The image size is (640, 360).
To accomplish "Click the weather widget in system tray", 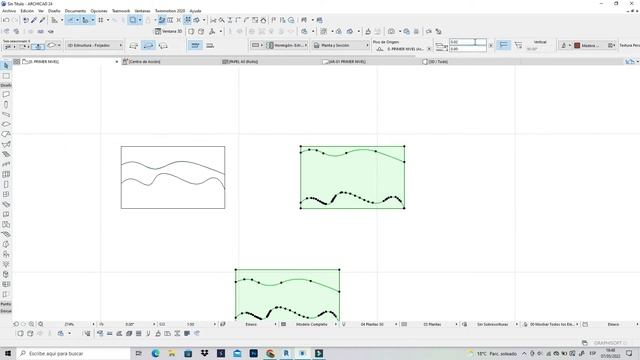I will [493, 353].
